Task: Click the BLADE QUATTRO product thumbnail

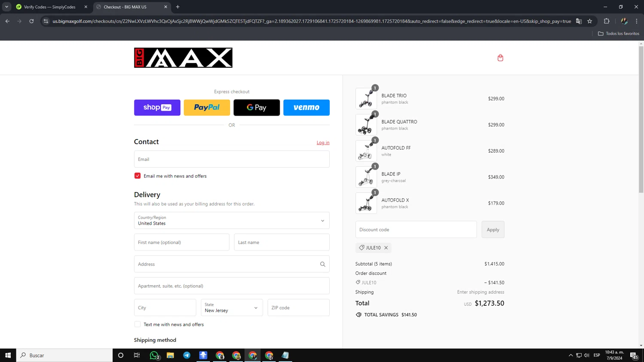Action: [366, 125]
